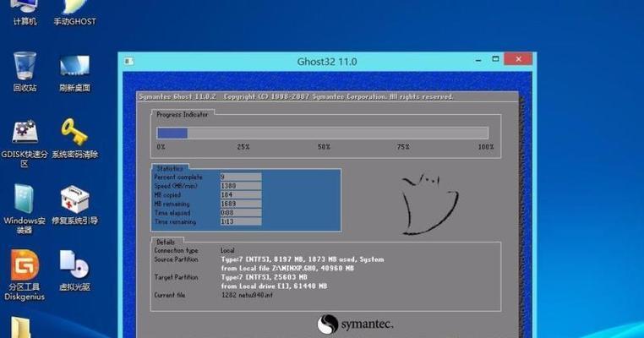Open the 系统密码清除 key icon
The image size is (644, 338).
(x=74, y=138)
